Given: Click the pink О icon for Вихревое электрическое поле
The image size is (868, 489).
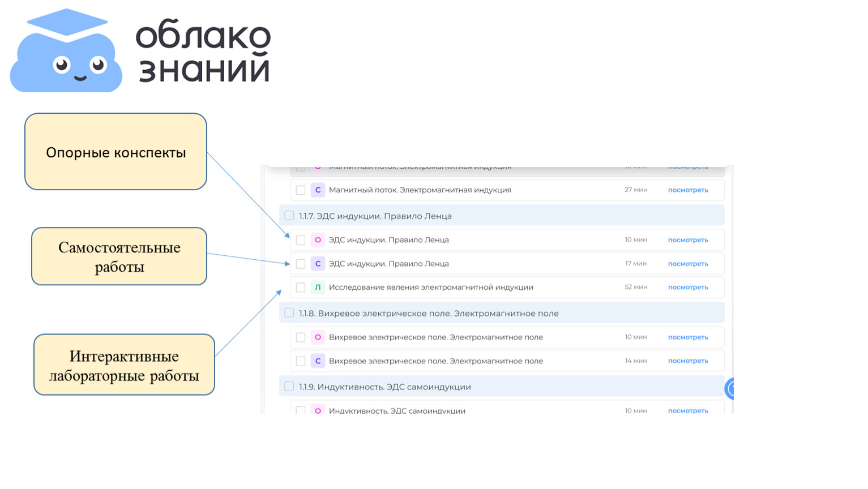Looking at the screenshot, I should 318,337.
